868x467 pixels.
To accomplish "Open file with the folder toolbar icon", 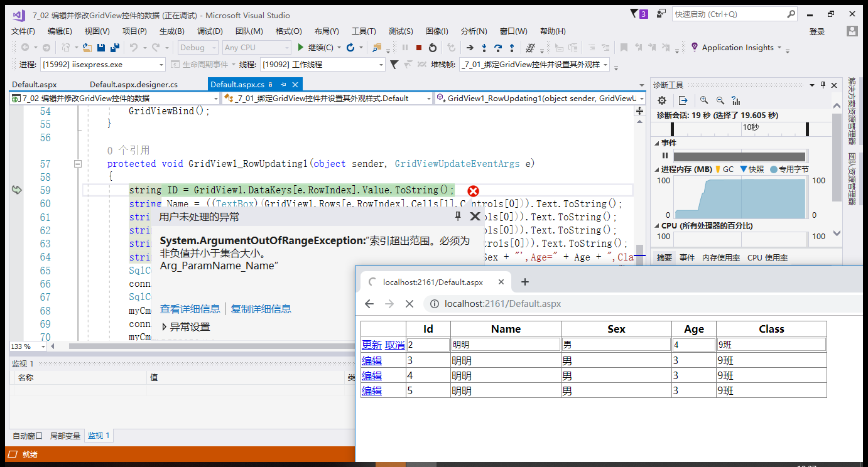I will click(x=87, y=48).
